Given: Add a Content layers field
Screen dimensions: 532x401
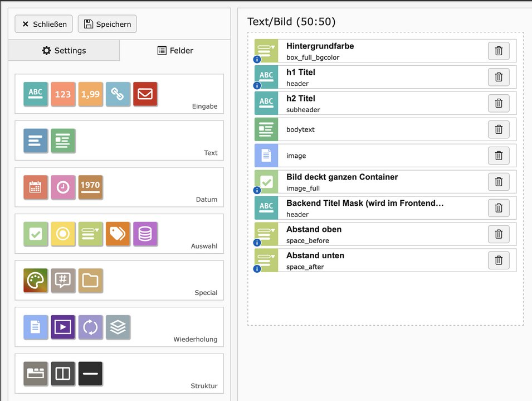Looking at the screenshot, I should pyautogui.click(x=118, y=327).
